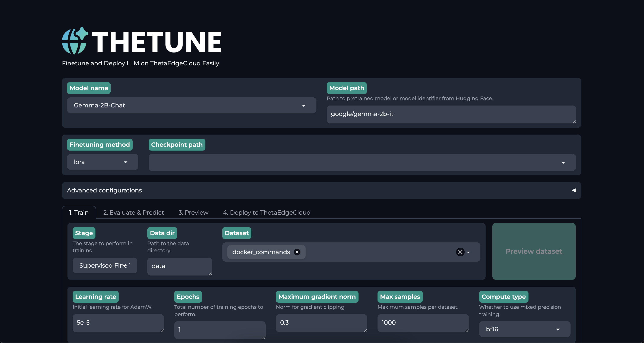Switch to the Evaluate & Predict tab
The width and height of the screenshot is (644, 343).
click(133, 213)
